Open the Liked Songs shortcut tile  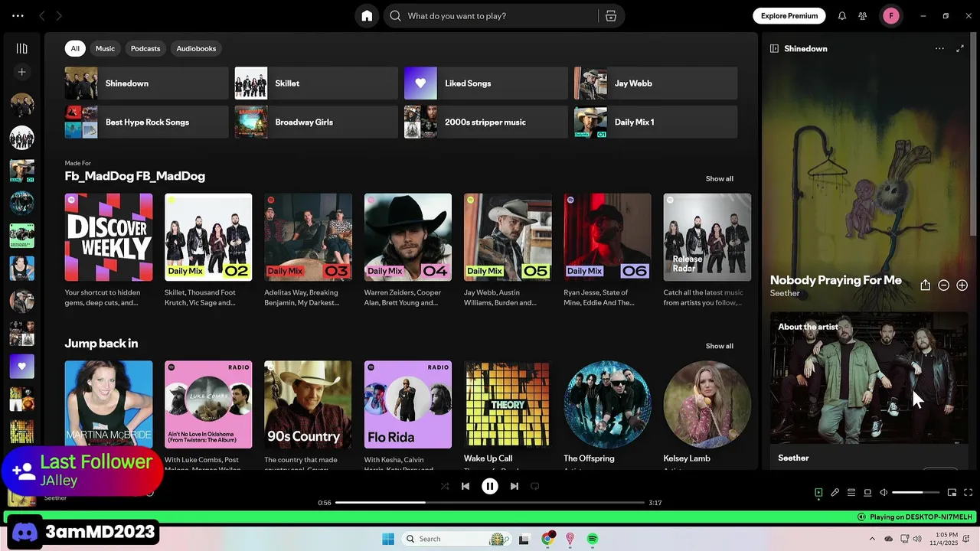(x=486, y=83)
